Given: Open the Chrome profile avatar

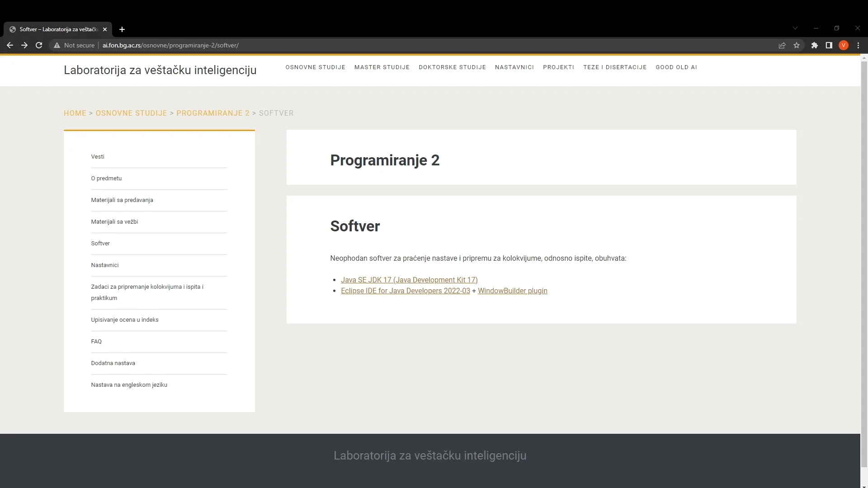Looking at the screenshot, I should coord(844,45).
